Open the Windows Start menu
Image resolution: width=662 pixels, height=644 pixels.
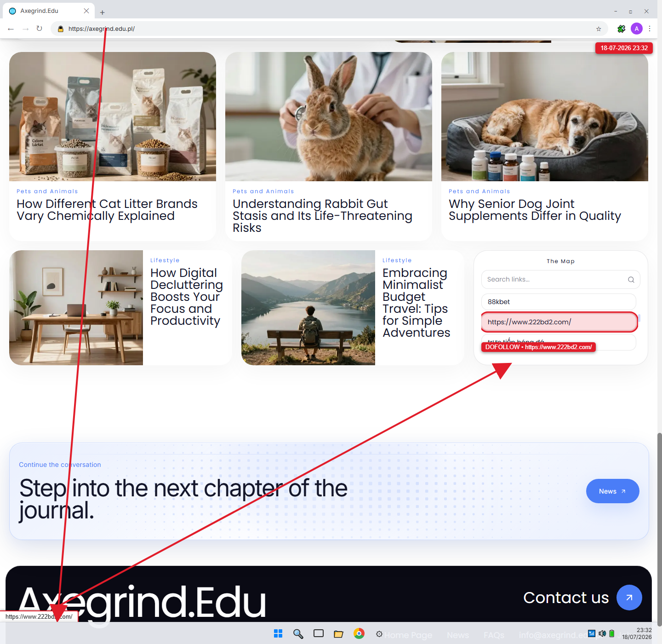[278, 634]
